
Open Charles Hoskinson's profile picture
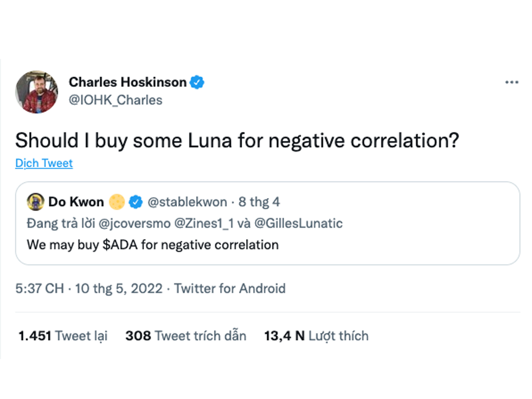36,92
